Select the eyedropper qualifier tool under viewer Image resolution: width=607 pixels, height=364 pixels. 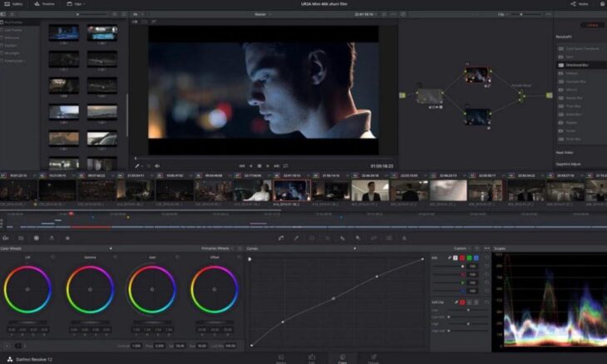[x=137, y=166]
